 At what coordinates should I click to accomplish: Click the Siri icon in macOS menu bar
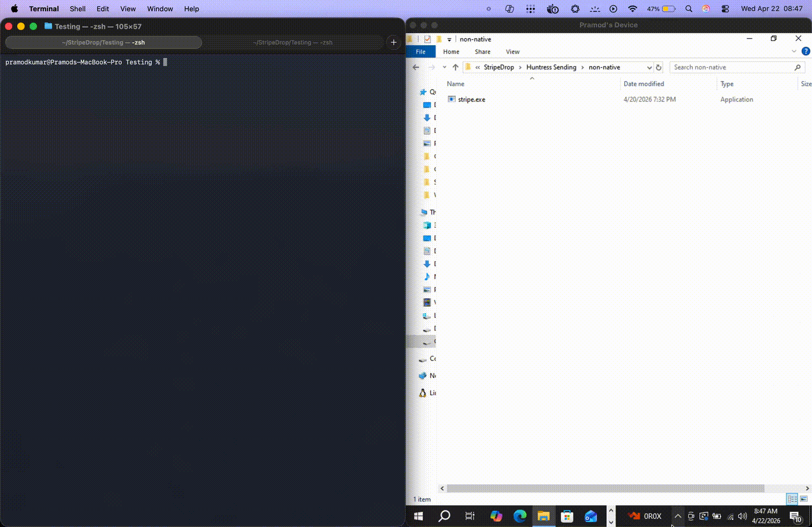pos(706,9)
